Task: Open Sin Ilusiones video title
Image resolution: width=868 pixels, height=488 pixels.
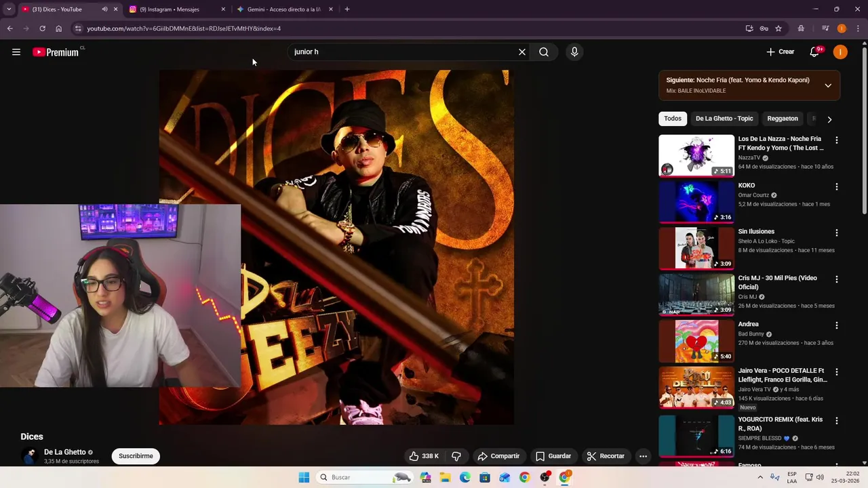Action: pos(756,232)
